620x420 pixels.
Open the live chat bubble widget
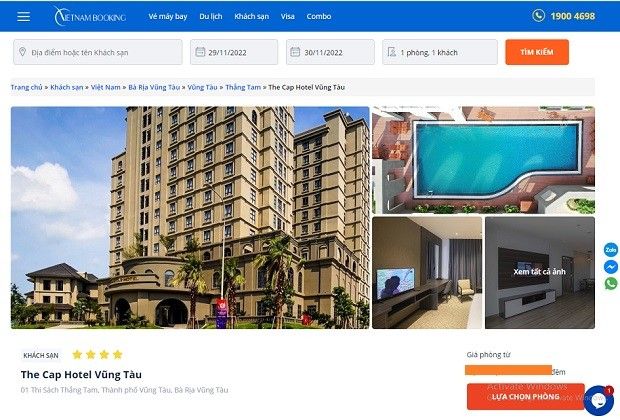(x=599, y=400)
